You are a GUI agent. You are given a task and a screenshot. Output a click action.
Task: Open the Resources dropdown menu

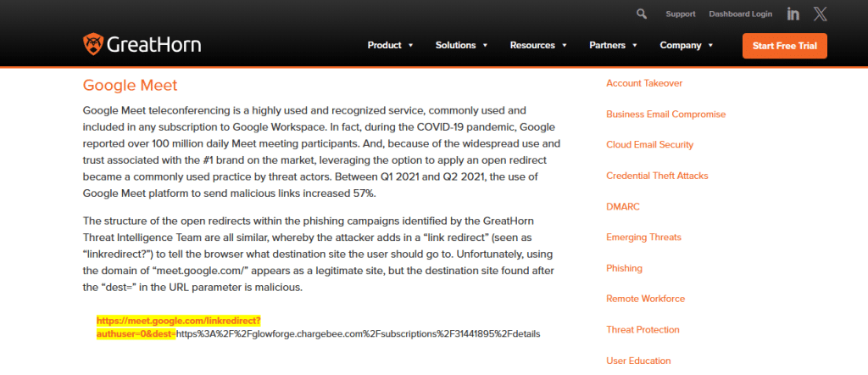coord(538,45)
